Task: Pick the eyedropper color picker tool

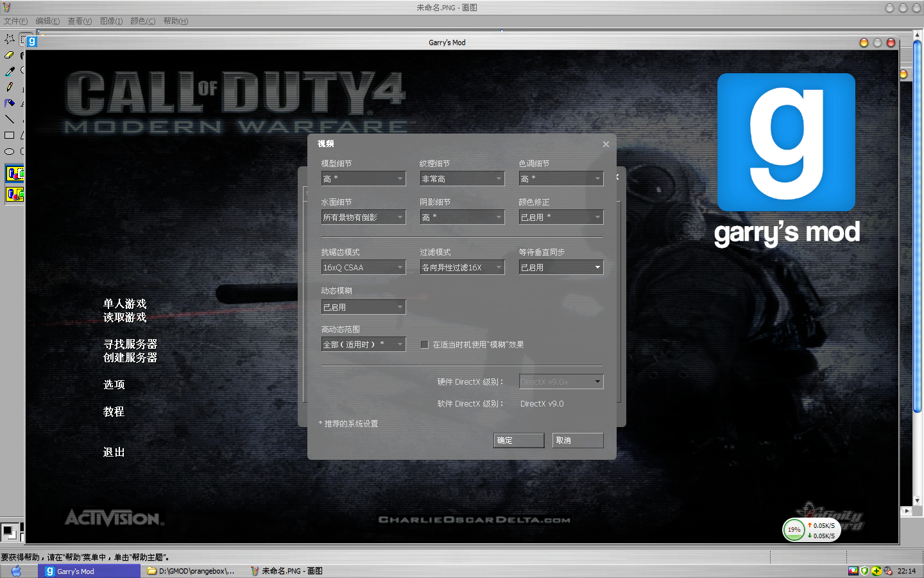Action: point(10,71)
